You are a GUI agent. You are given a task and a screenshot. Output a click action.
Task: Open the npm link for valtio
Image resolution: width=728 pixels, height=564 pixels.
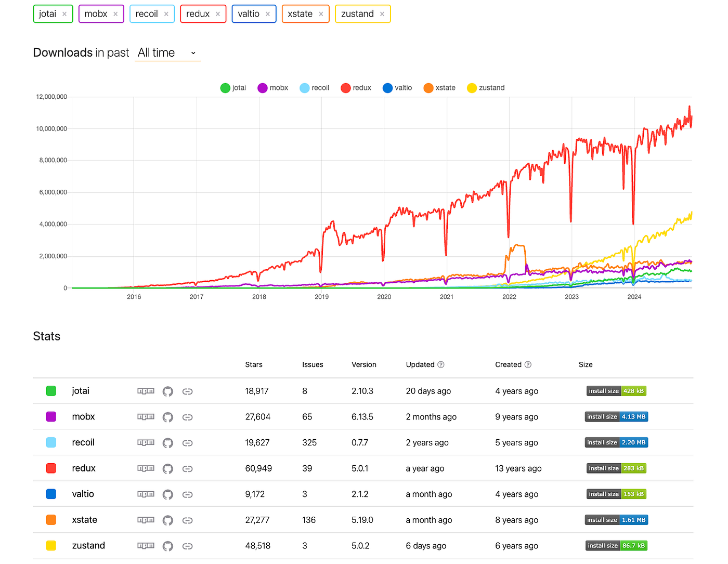pos(146,494)
